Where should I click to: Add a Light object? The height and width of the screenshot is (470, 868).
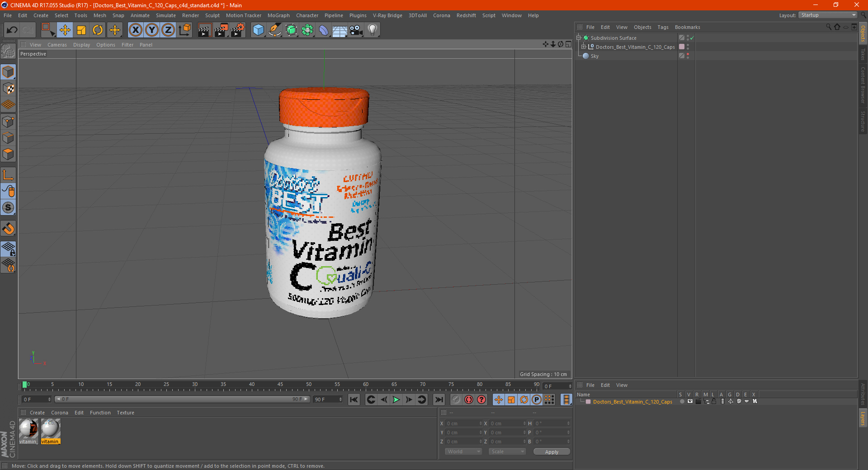[373, 30]
